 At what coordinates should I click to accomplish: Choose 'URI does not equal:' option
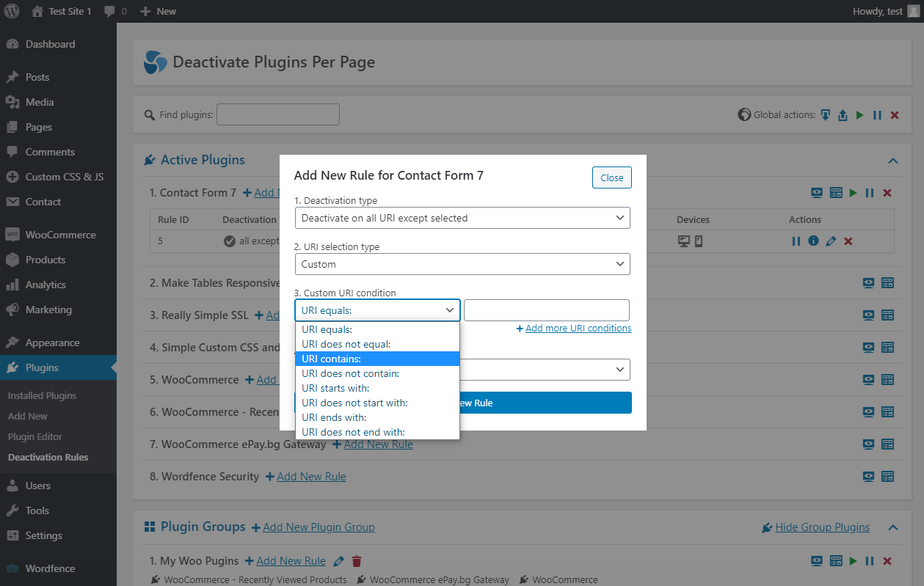pos(377,344)
